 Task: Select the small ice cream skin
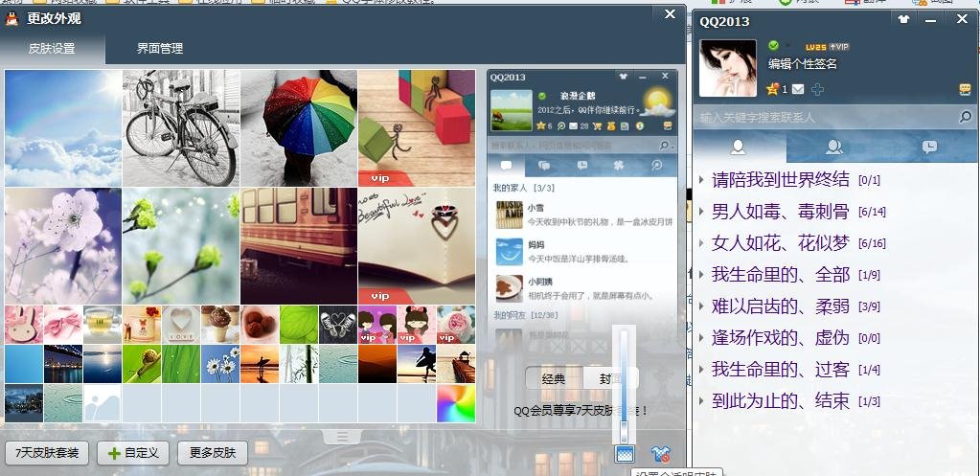220,325
